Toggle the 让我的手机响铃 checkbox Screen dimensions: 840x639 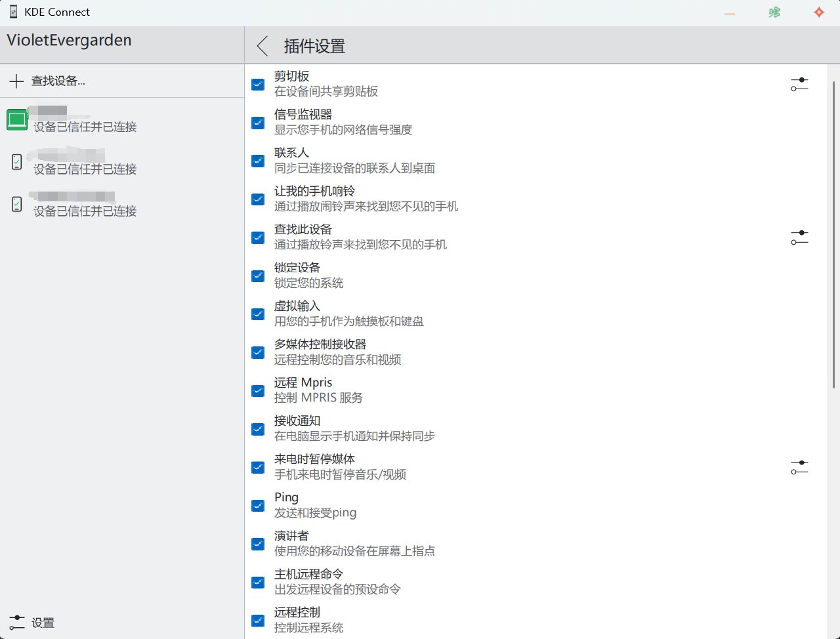tap(259, 199)
